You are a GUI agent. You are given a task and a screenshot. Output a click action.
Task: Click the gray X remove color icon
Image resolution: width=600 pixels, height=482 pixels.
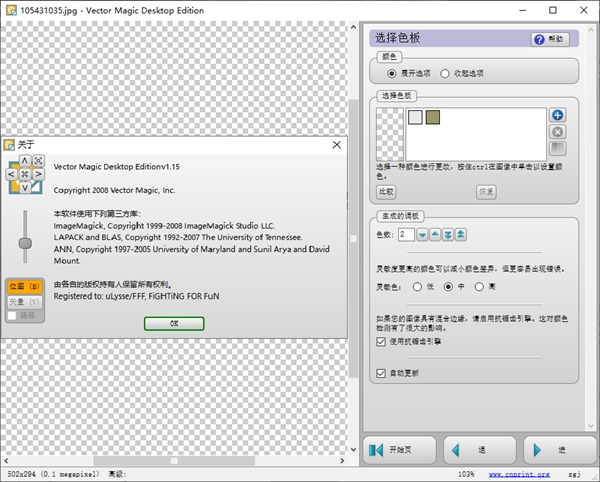click(x=558, y=132)
